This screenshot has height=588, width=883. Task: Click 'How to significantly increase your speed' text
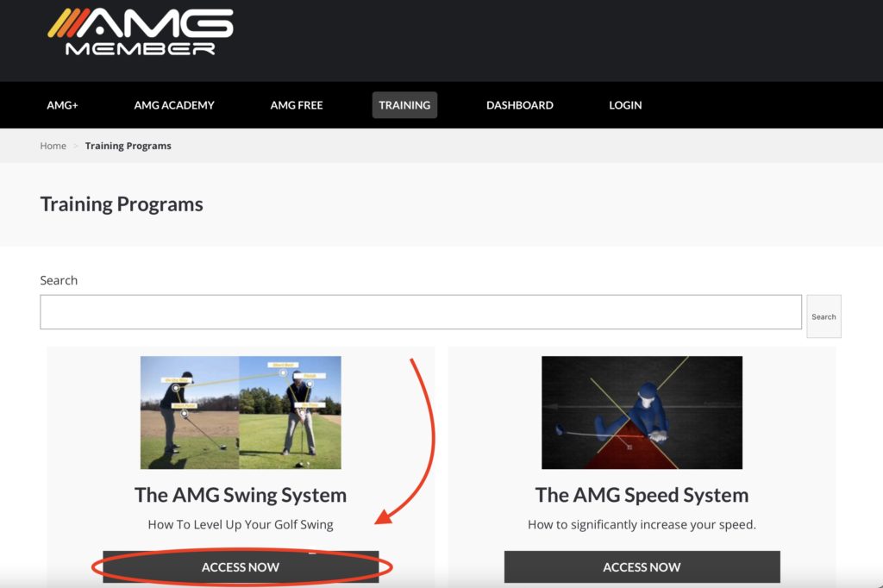(642, 524)
